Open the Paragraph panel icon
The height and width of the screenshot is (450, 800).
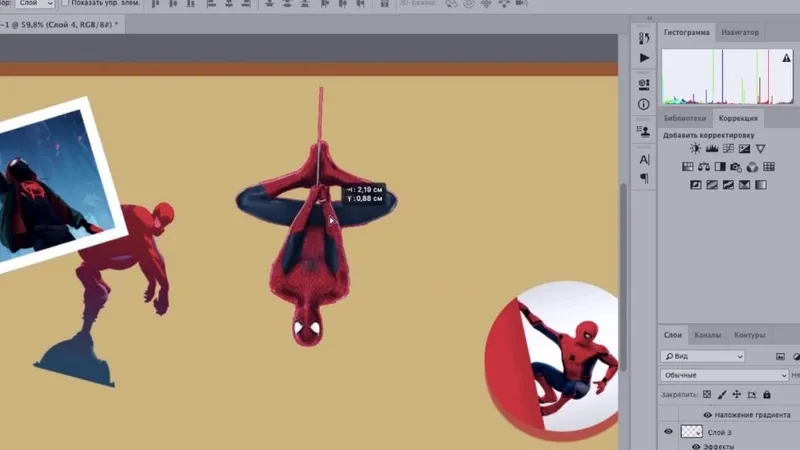click(x=644, y=178)
